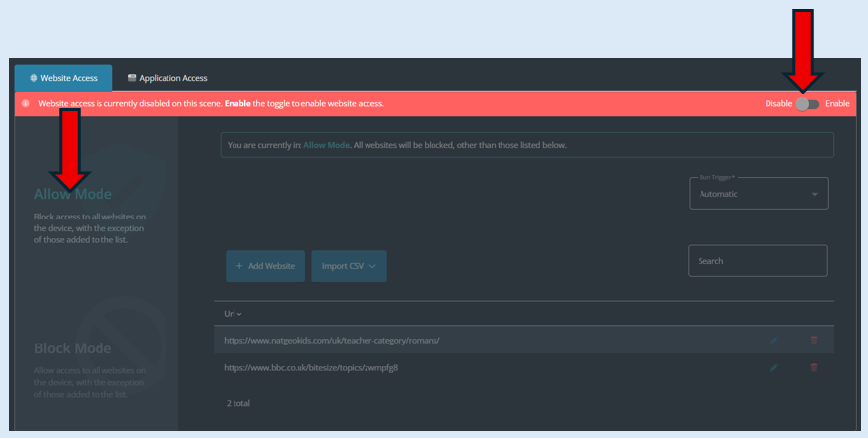This screenshot has width=868, height=438.
Task: Click the 'You are currently in: Allow Mode' notice
Action: tap(526, 145)
